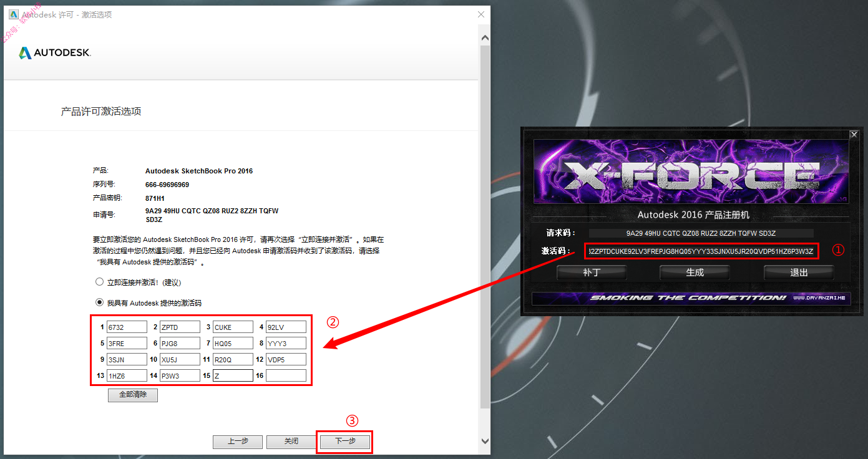This screenshot has width=868, height=459.
Task: Click the 上一步 (Back) button
Action: click(238, 442)
